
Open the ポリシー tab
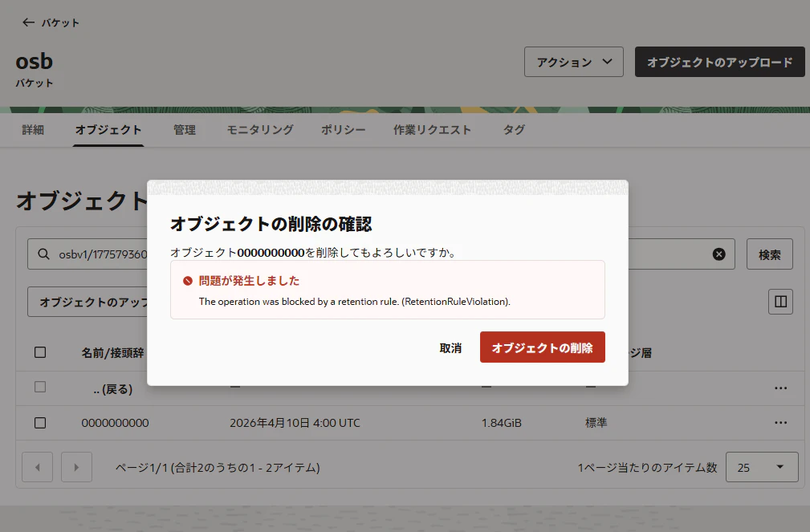[343, 130]
